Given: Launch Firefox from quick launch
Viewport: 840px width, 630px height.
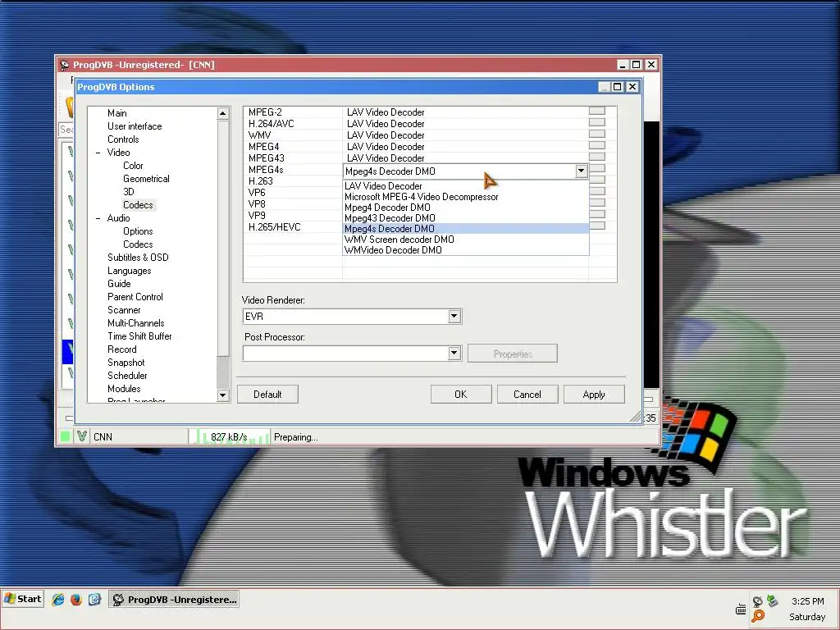Looking at the screenshot, I should pyautogui.click(x=76, y=600).
